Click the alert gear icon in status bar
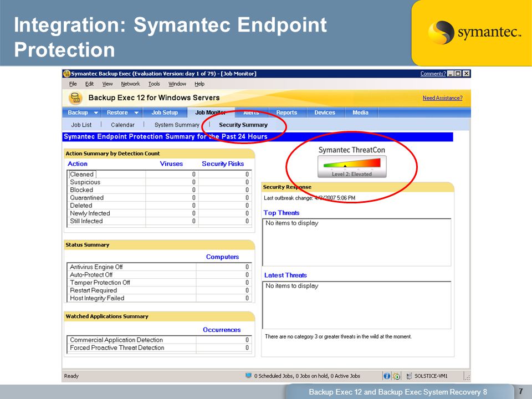This screenshot has height=399, width=532. (396, 376)
